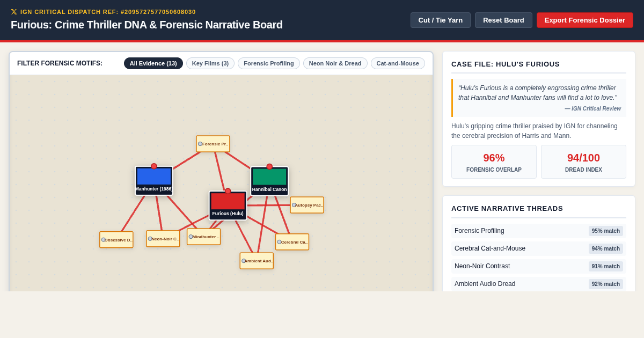644x338 pixels.
Task: Click the pin dot on Obsessive D.. note
Action: pyautogui.click(x=104, y=240)
